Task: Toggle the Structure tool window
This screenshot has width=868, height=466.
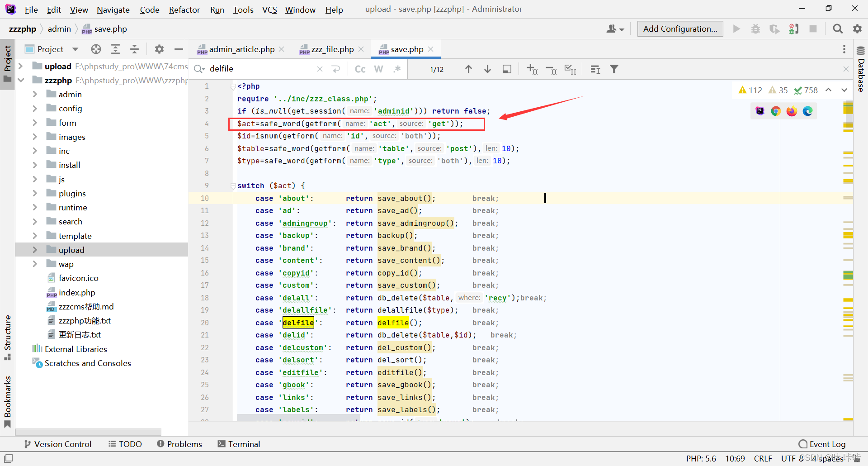Action: 8,337
